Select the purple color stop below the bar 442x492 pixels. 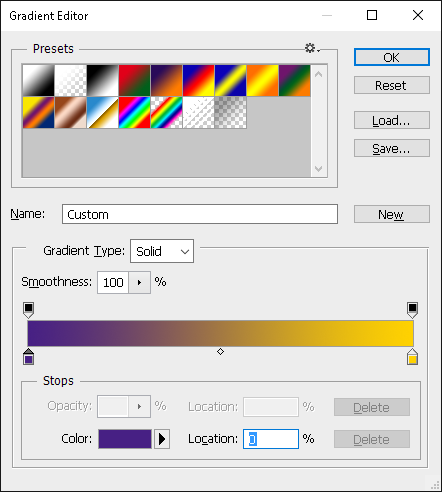click(x=29, y=357)
